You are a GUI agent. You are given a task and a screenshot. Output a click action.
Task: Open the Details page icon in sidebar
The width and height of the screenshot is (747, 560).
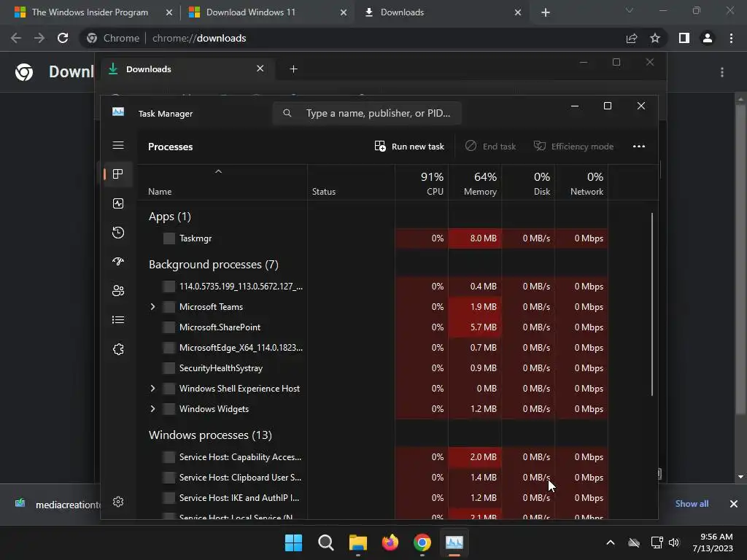tap(118, 320)
